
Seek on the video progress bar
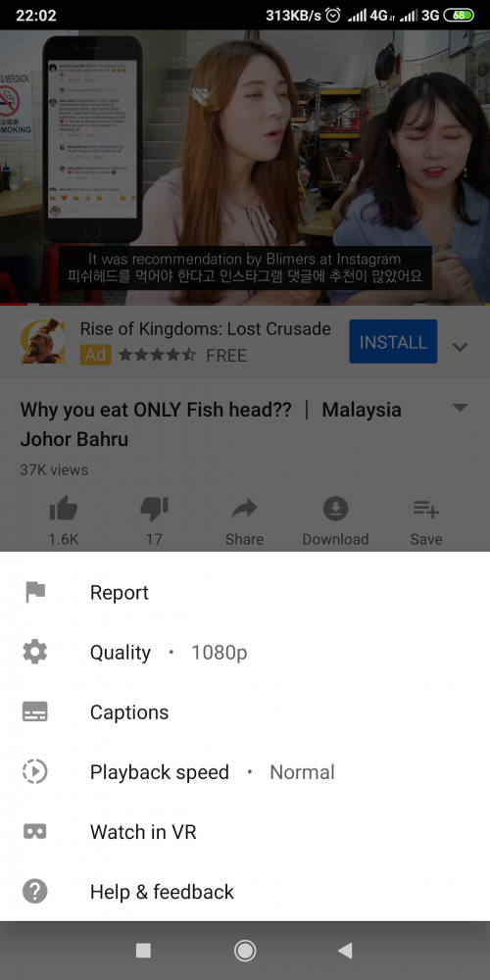(245, 305)
